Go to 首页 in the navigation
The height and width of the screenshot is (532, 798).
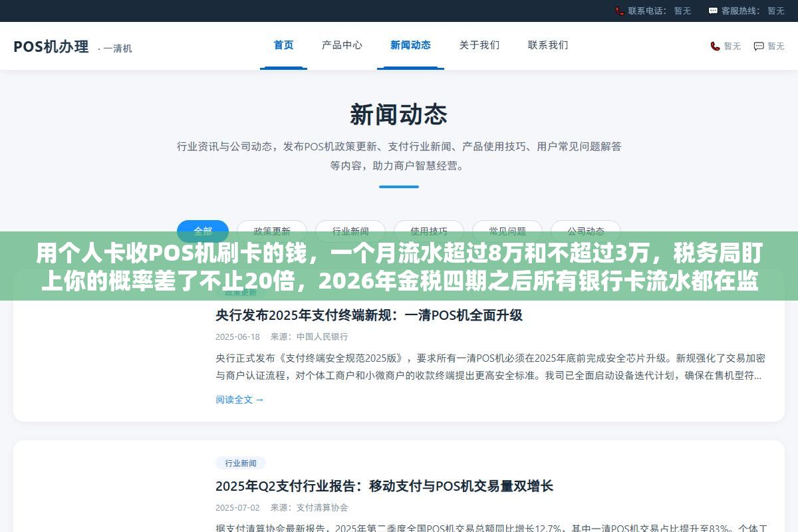tap(283, 45)
